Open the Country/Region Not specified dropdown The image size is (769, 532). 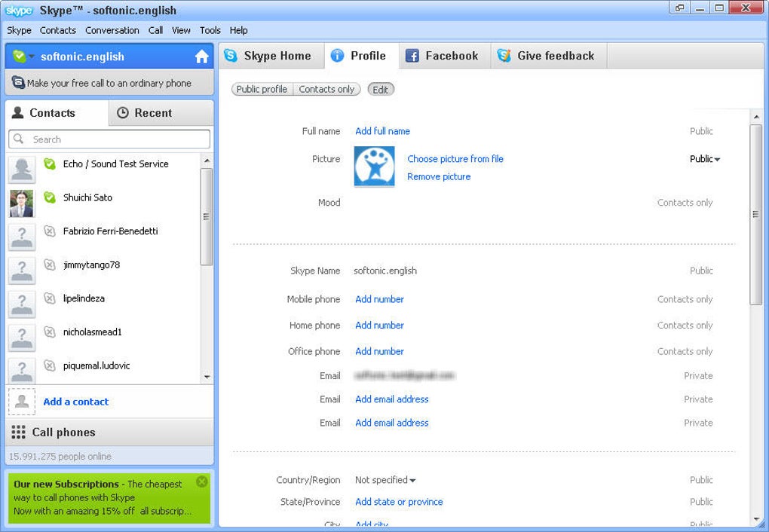pos(385,480)
